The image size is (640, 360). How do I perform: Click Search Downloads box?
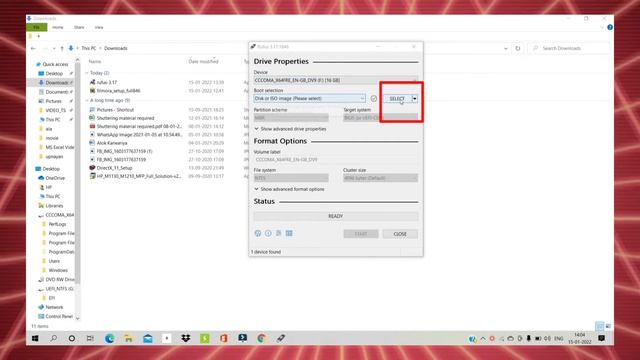point(569,48)
